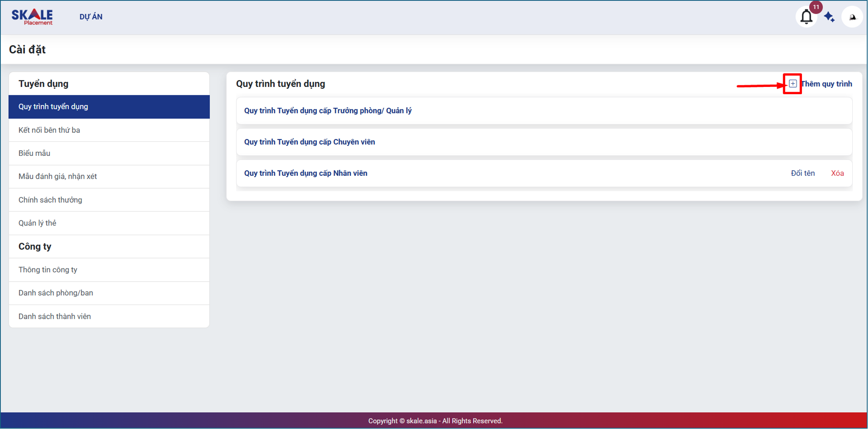The image size is (868, 429).
Task: Open Trưởng phòng/ Quản lý recruitment process
Action: (x=328, y=111)
